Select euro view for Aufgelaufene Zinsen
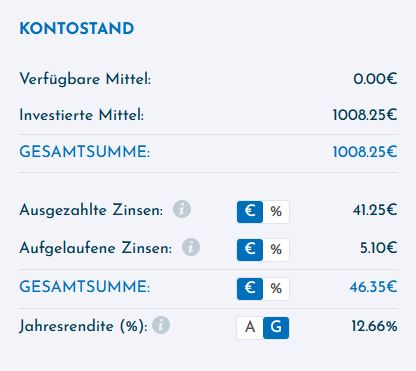 point(250,250)
